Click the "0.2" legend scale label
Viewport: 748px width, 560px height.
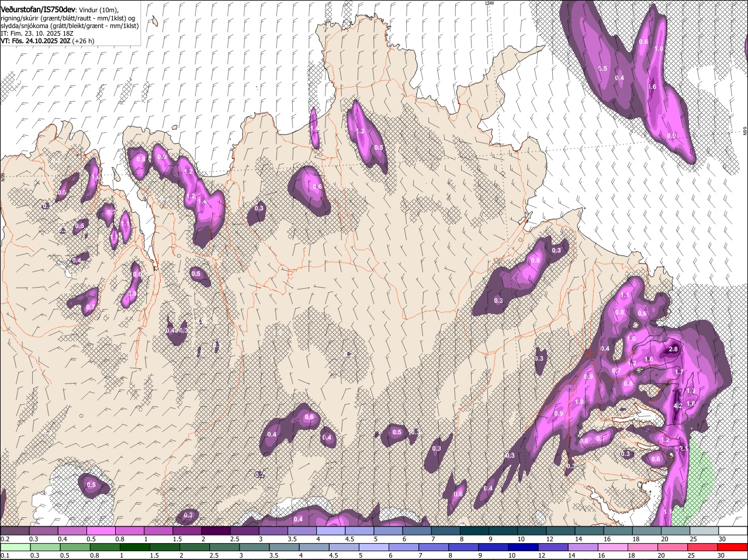[x=5, y=538]
